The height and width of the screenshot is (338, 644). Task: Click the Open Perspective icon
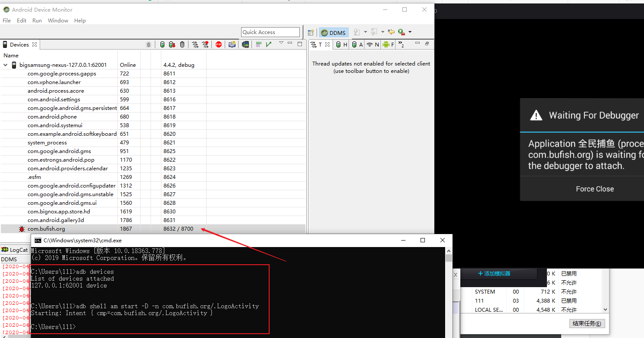point(311,32)
